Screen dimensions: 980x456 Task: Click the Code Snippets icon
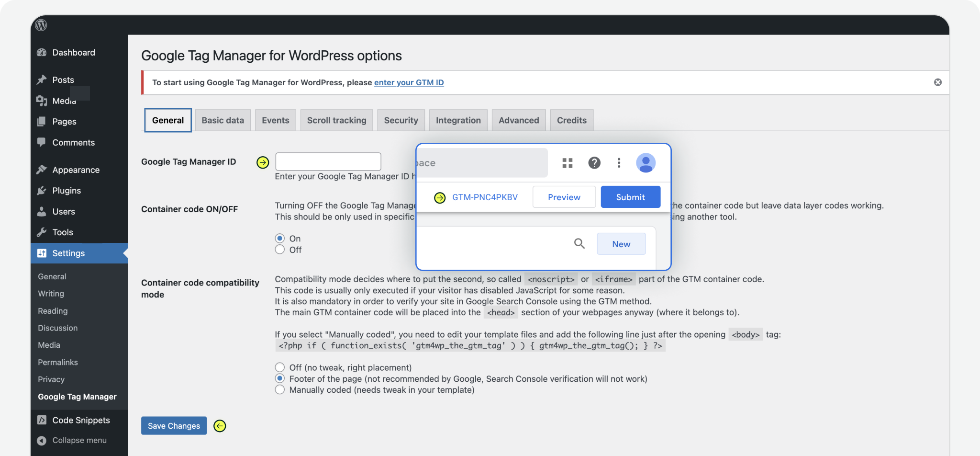42,420
